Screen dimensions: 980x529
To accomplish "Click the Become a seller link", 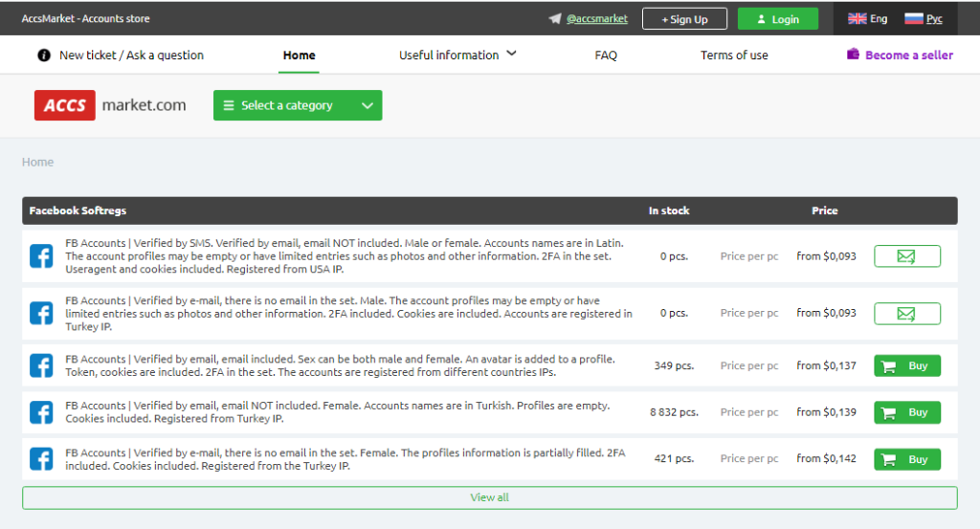I will [909, 55].
